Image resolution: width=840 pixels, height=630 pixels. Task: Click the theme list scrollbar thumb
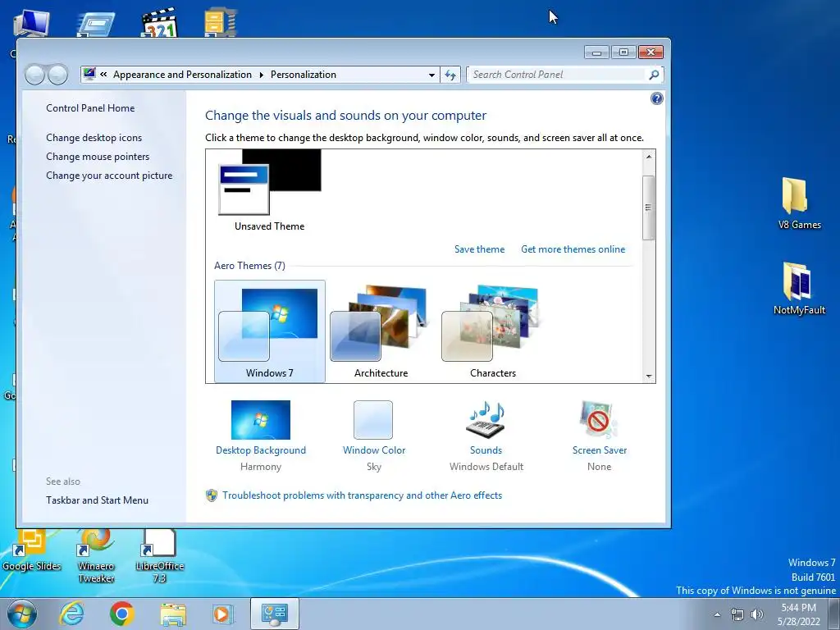point(648,208)
